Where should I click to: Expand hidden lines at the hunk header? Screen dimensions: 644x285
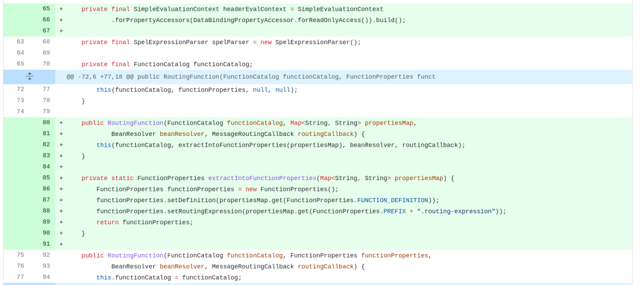pos(29,77)
